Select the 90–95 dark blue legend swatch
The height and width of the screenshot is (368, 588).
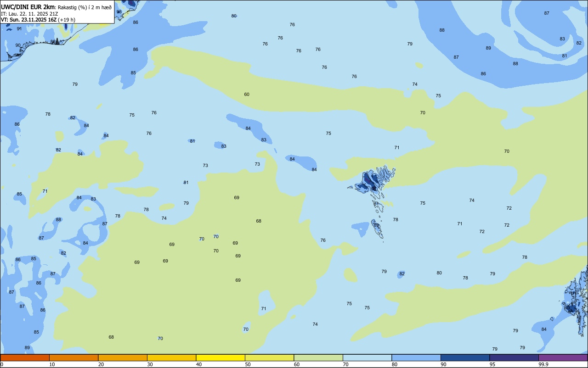pyautogui.click(x=465, y=357)
